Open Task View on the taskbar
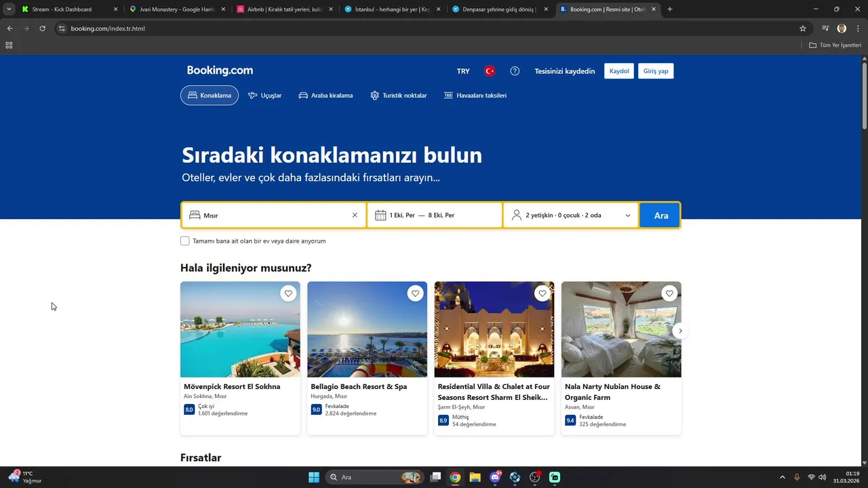This screenshot has width=868, height=488. click(x=436, y=477)
